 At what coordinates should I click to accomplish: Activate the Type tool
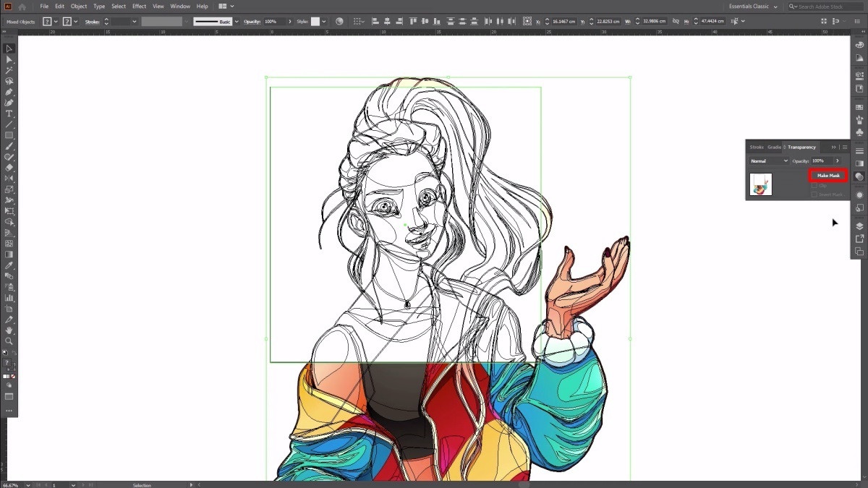(9, 114)
